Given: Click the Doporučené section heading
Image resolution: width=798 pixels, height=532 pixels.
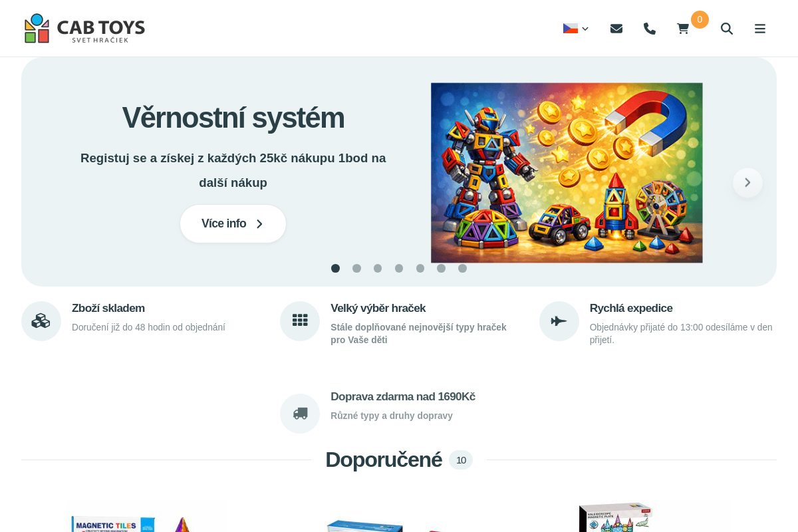Looking at the screenshot, I should [x=384, y=460].
